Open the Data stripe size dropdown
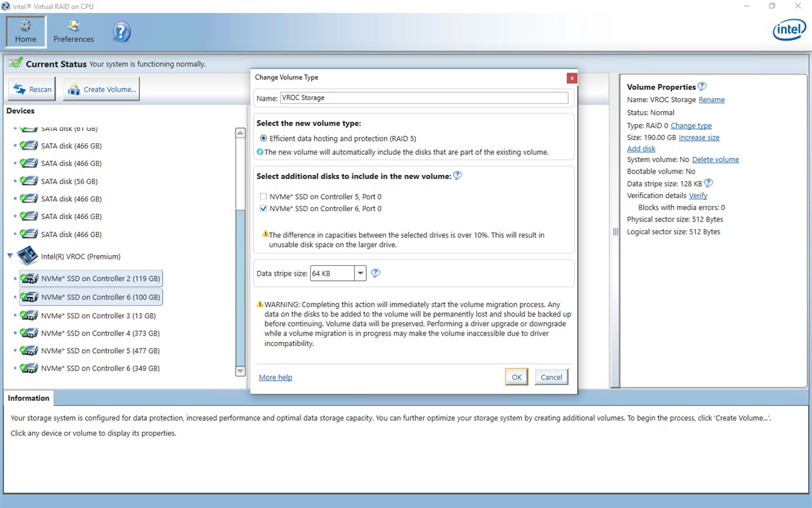Viewport: 812px width, 508px height. tap(360, 272)
